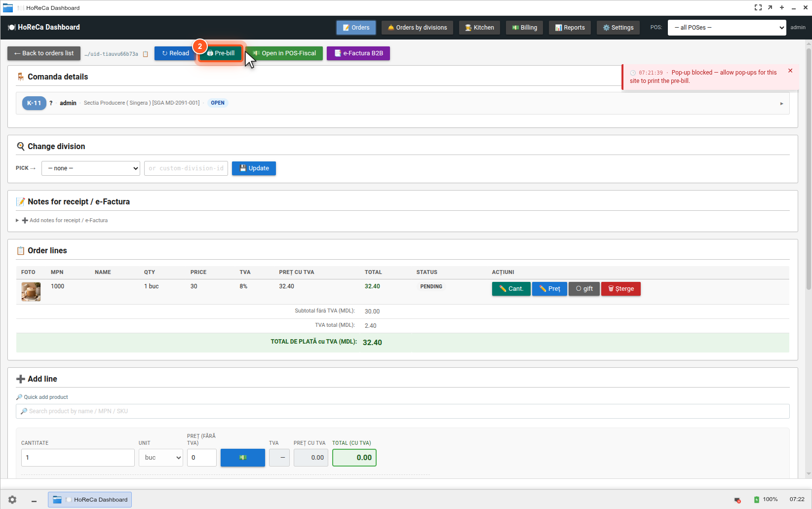Change price with the Preț button
Image resolution: width=812 pixels, height=509 pixels.
[549, 289]
